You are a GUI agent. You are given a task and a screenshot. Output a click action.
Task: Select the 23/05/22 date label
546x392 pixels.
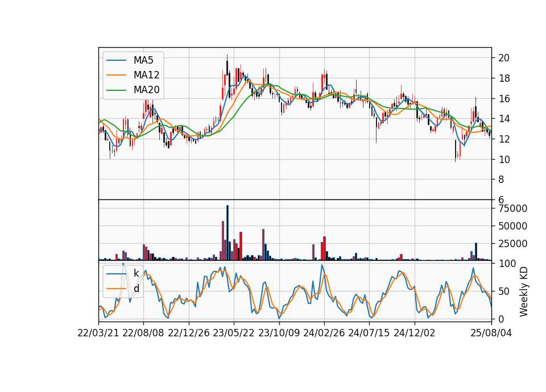234,333
